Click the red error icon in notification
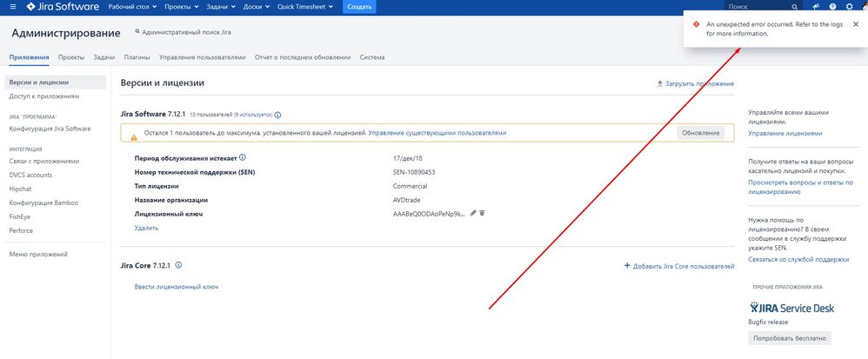868x359 pixels. pos(695,24)
